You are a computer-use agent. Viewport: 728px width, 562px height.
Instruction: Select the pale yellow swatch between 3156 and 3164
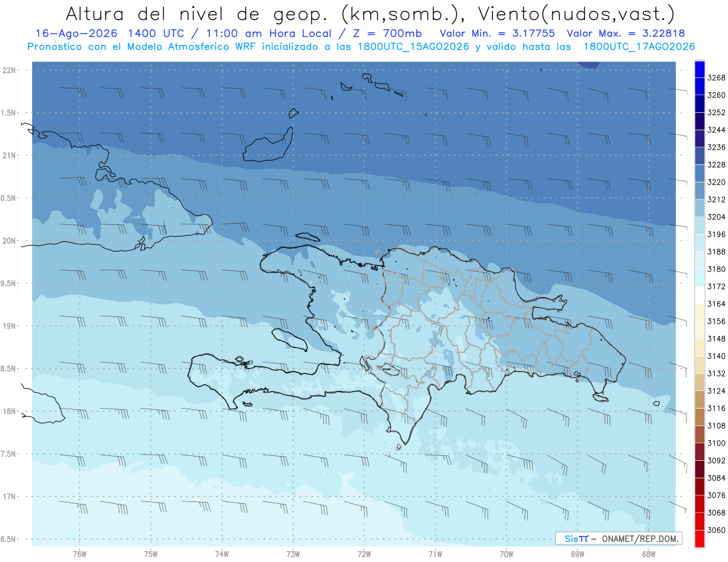pyautogui.click(x=699, y=313)
